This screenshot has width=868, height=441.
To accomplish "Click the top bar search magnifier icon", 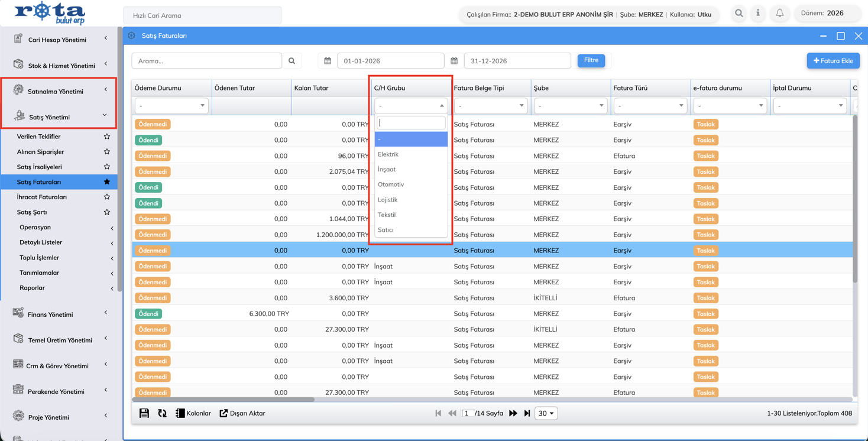I will pyautogui.click(x=739, y=13).
